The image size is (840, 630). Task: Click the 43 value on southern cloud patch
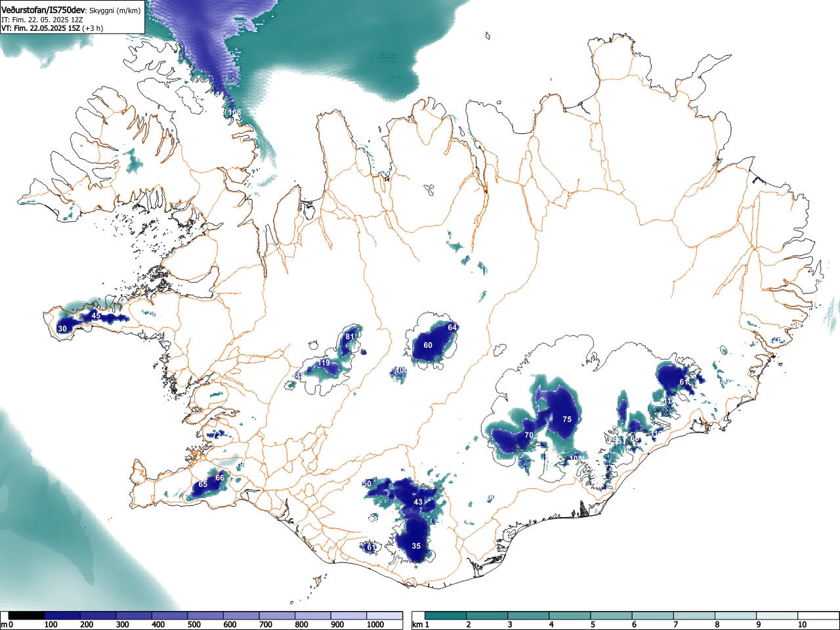pos(418,502)
